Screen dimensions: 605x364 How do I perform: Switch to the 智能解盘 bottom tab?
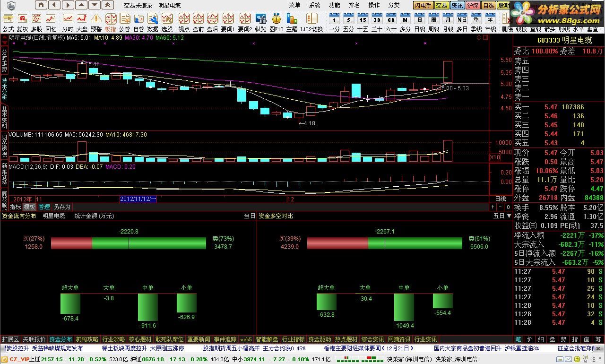click(267, 339)
